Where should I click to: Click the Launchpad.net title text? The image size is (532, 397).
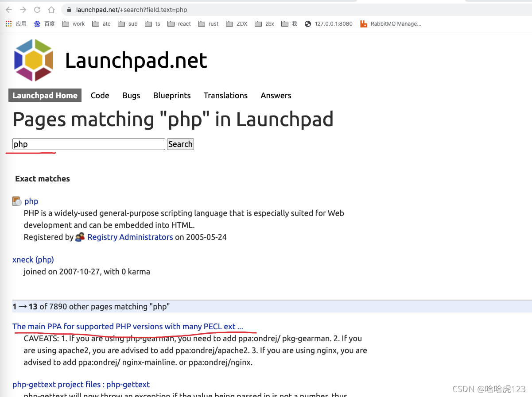click(x=136, y=61)
